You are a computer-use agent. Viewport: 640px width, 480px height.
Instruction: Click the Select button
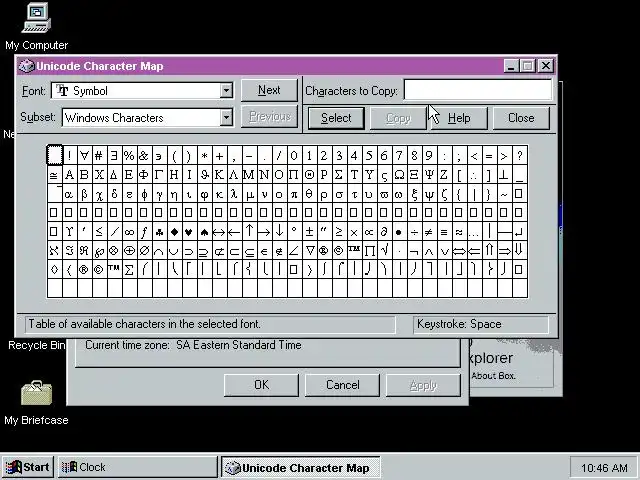pos(336,118)
